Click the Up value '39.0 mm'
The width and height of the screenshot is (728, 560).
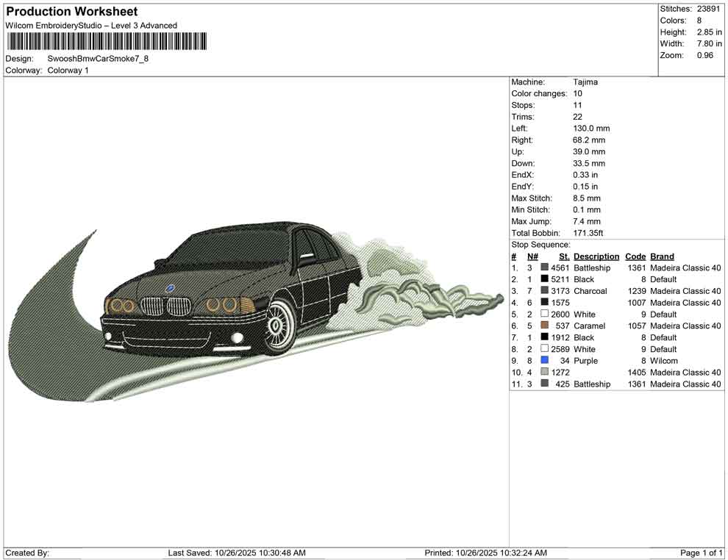point(589,151)
